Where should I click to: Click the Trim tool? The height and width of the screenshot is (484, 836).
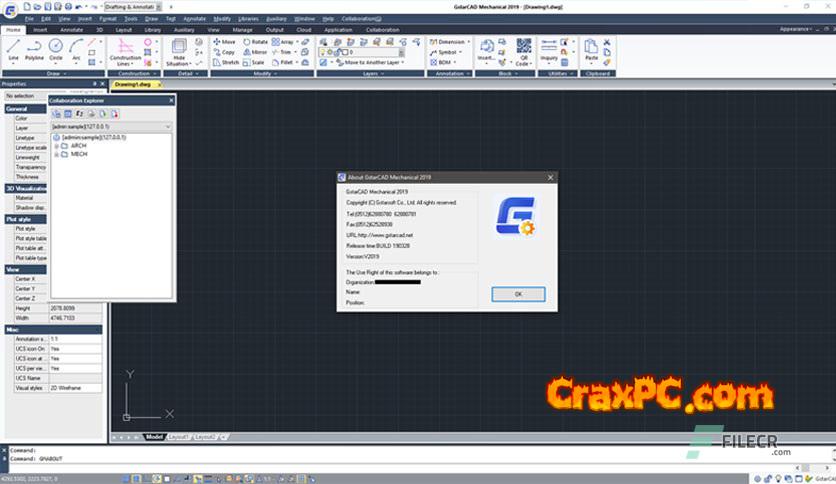click(282, 52)
